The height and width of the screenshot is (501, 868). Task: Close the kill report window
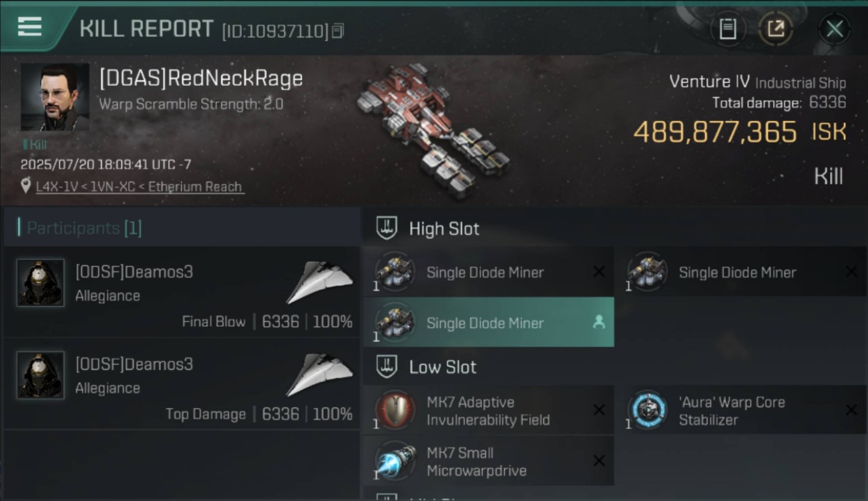click(x=834, y=29)
